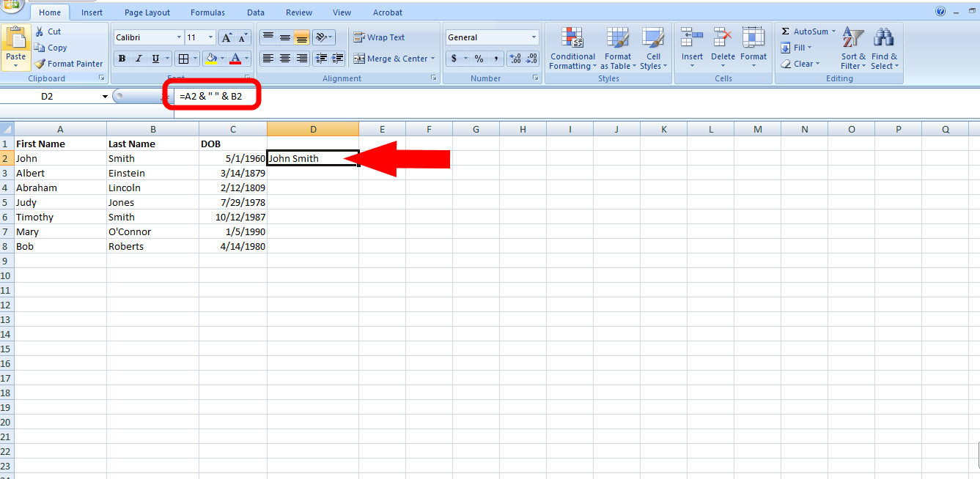Switch to the Formulas ribbon tab
The height and width of the screenshot is (479, 980).
click(x=207, y=12)
